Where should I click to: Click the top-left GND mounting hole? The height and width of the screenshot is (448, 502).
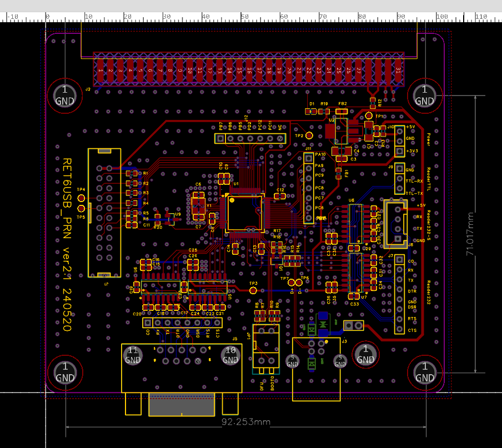[x=65, y=95]
